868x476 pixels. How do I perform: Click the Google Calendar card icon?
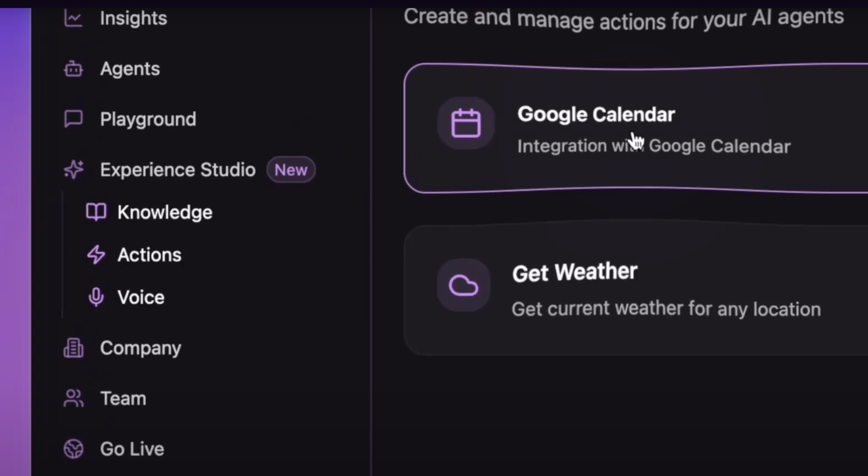(x=466, y=123)
